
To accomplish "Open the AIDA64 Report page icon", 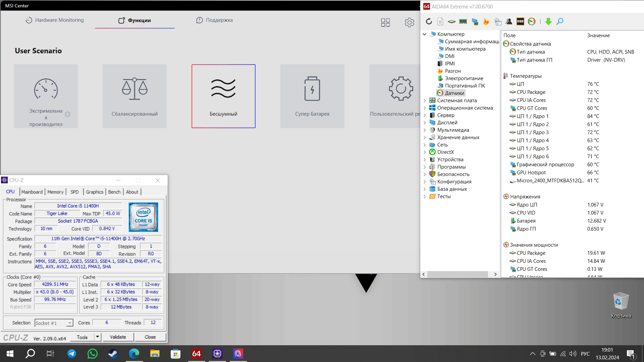I will click(440, 21).
